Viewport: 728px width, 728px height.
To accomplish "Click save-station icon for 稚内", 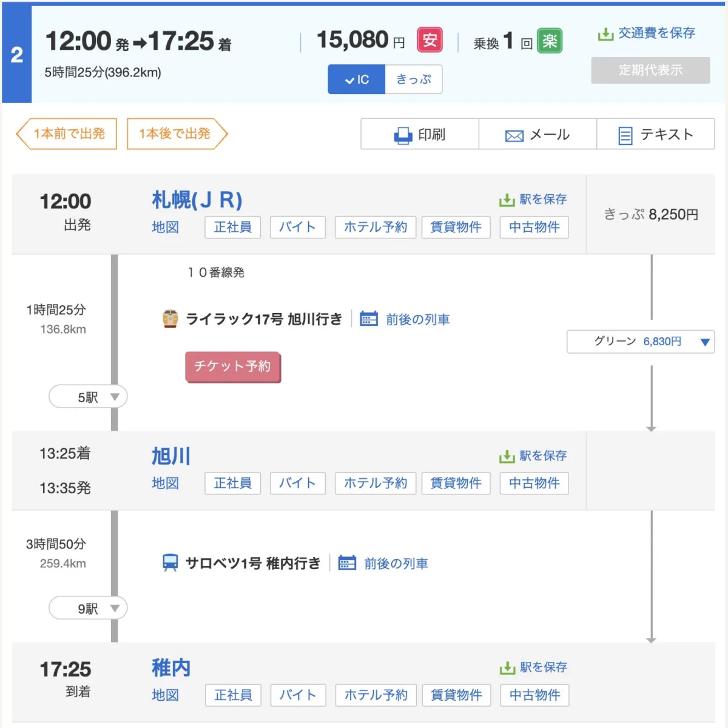I will (507, 668).
